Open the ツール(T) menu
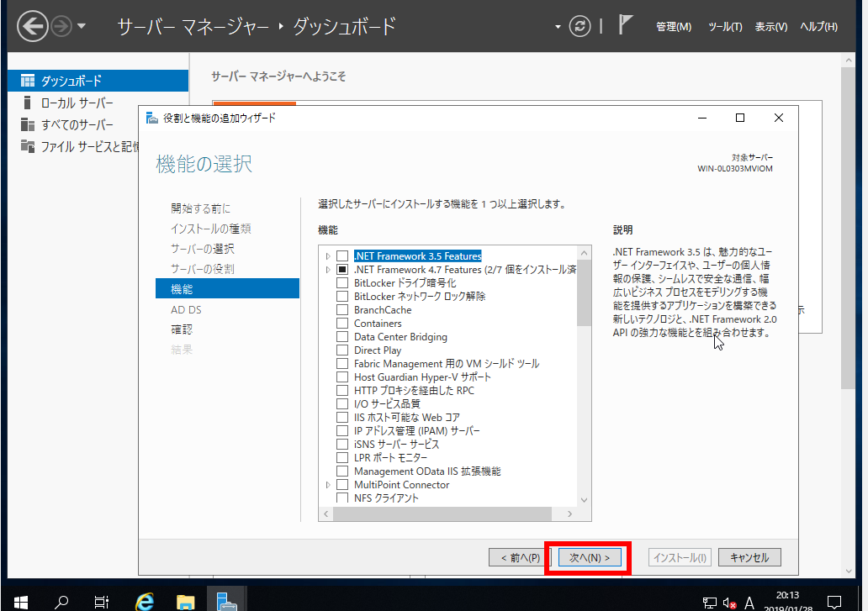 coord(725,27)
